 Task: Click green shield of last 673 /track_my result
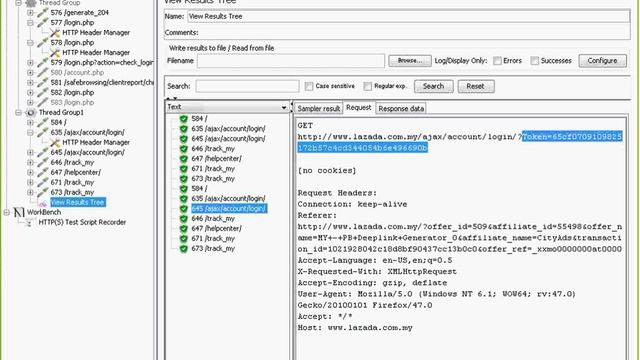coord(184,249)
